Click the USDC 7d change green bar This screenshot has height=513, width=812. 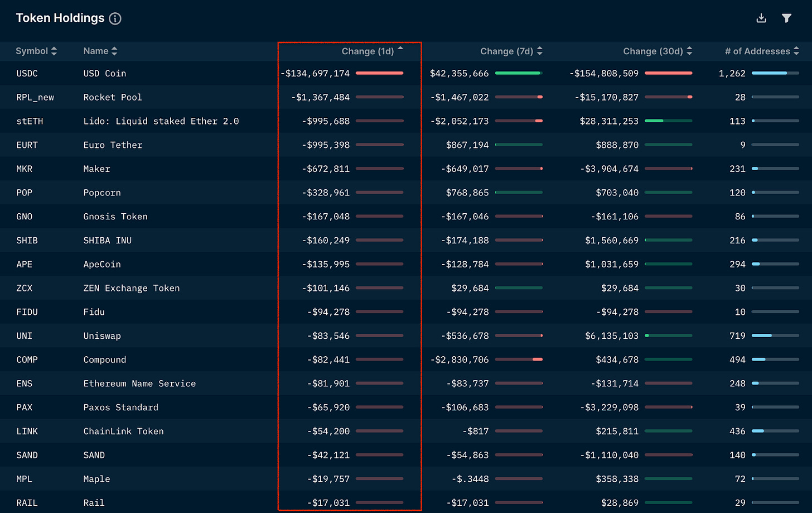[519, 73]
